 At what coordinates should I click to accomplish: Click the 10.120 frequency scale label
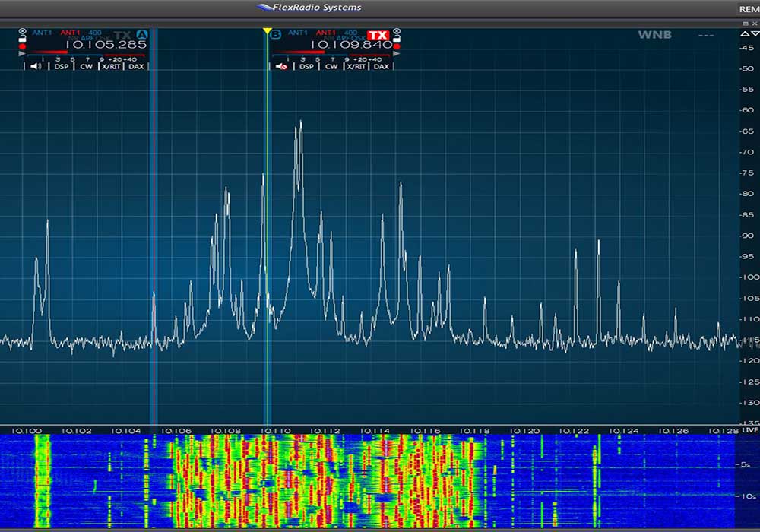coord(524,431)
